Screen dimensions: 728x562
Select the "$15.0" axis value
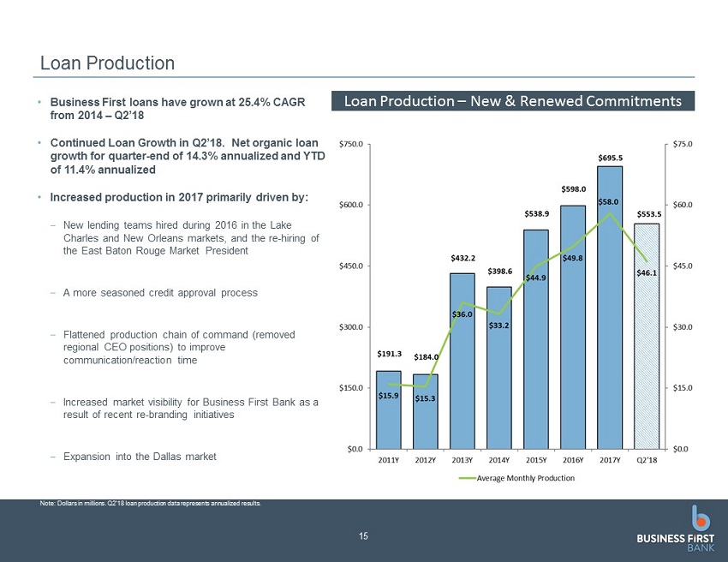point(683,388)
